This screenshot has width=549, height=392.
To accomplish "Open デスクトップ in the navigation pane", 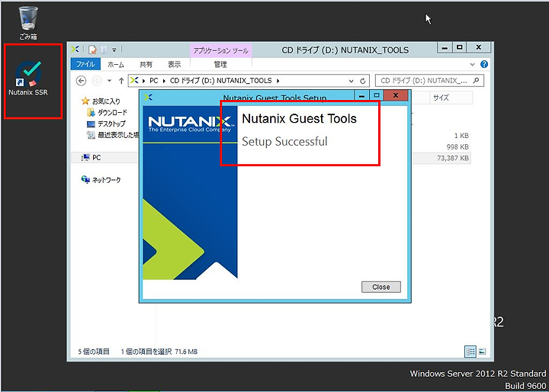I will pos(106,124).
